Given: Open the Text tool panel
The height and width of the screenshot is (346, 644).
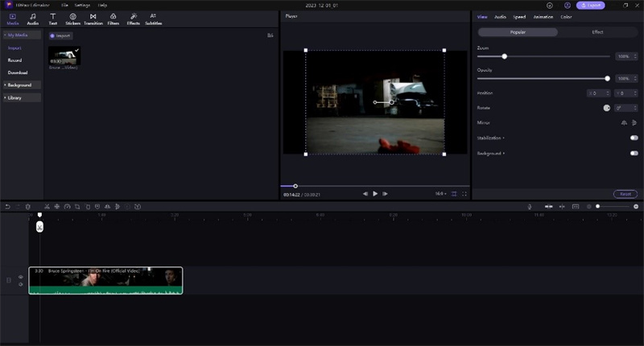Looking at the screenshot, I should pyautogui.click(x=52, y=19).
